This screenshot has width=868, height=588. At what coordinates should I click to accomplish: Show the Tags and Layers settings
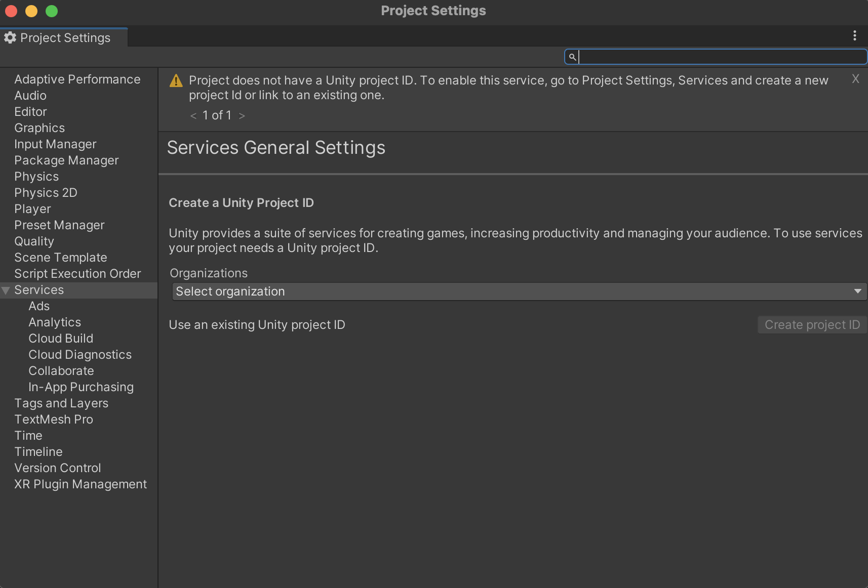(x=61, y=403)
